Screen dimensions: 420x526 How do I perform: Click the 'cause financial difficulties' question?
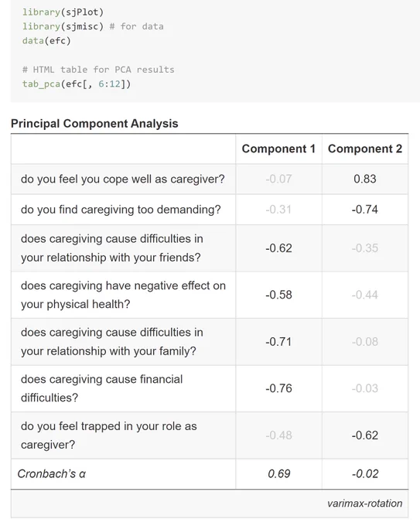click(101, 388)
